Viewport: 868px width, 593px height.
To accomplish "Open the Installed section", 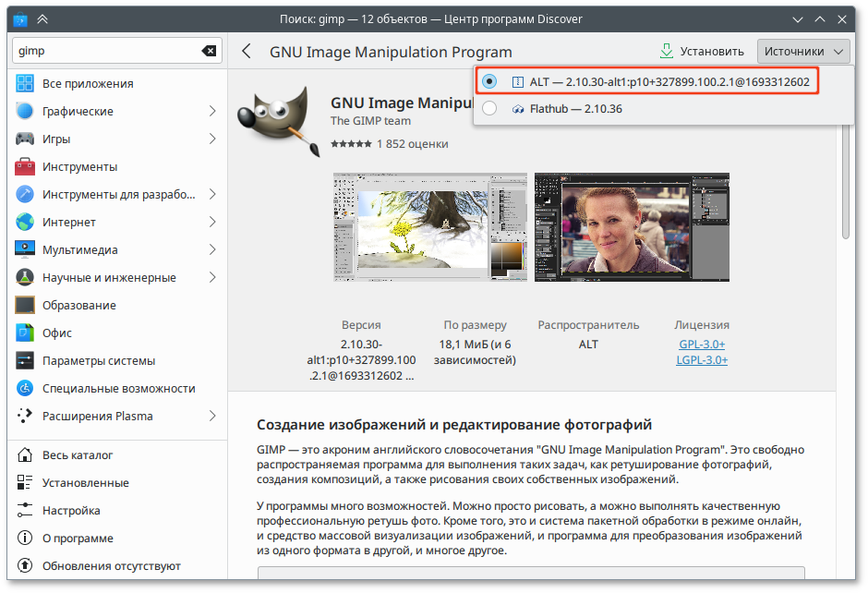I will pyautogui.click(x=85, y=483).
